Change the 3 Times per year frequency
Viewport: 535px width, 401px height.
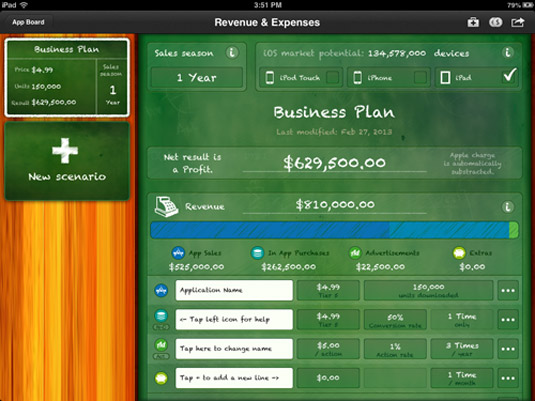click(462, 349)
